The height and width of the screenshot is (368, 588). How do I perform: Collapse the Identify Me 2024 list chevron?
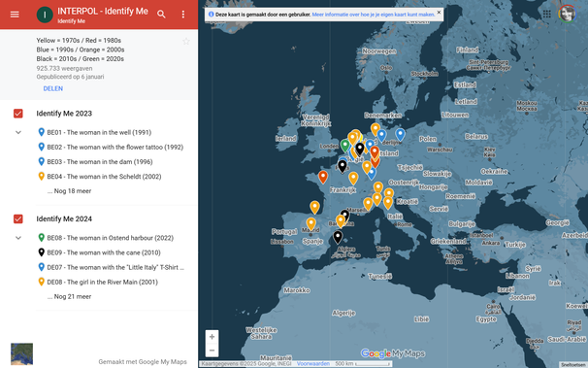(18, 238)
